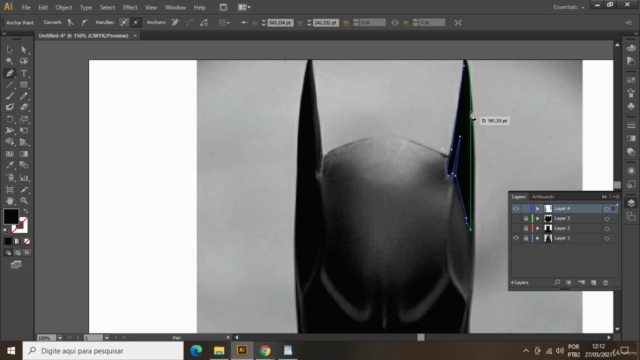
Task: Choose the Type tool
Action: click(x=24, y=73)
